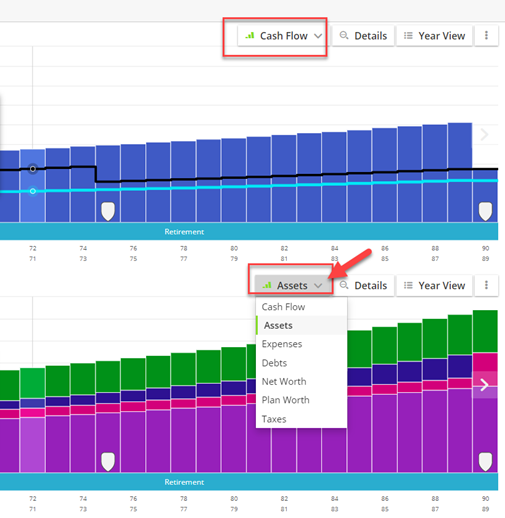Click the right arrow on the upper chart
This screenshot has height=518, width=505.
click(484, 135)
